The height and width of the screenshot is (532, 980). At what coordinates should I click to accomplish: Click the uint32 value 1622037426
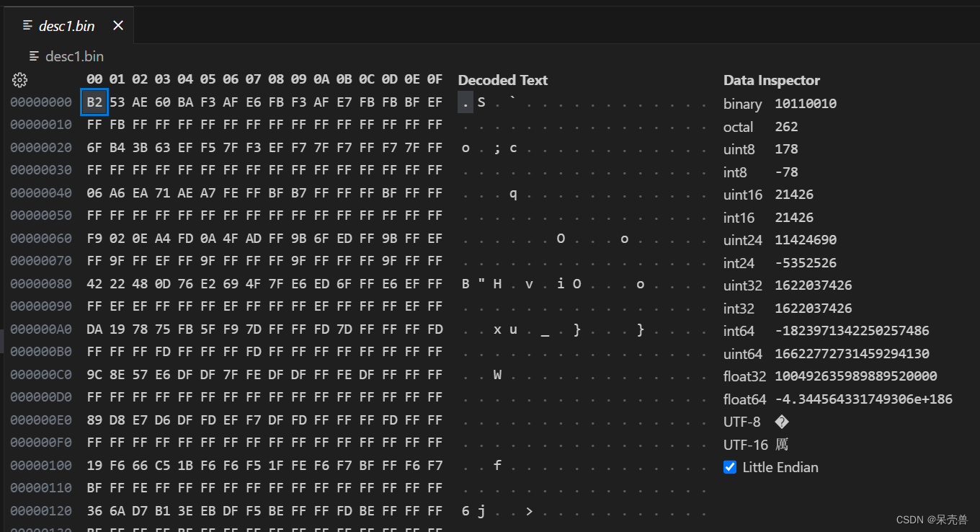coord(814,285)
